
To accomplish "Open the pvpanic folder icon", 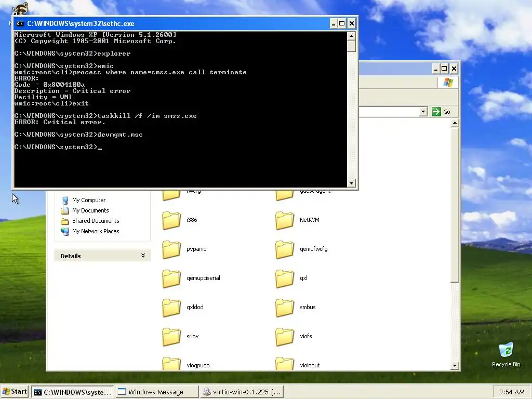I will [x=171, y=250].
